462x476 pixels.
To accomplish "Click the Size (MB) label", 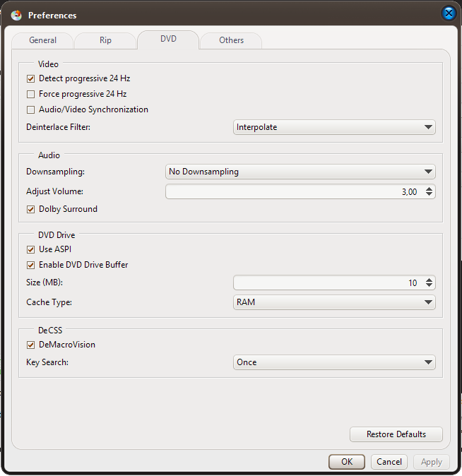I will pyautogui.click(x=45, y=282).
